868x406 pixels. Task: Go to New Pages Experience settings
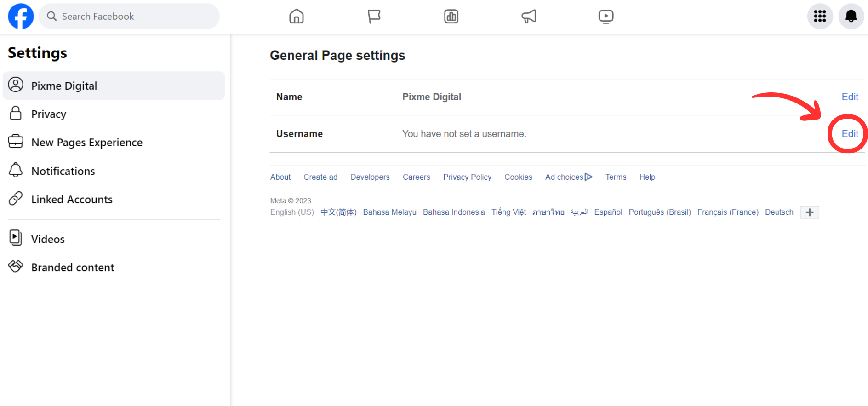click(86, 143)
